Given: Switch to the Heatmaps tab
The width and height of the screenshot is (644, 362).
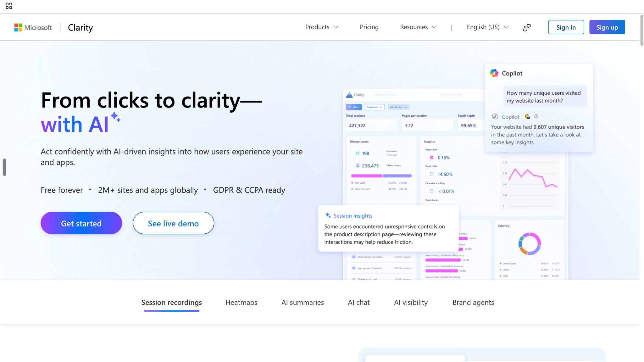Looking at the screenshot, I should click(x=241, y=303).
